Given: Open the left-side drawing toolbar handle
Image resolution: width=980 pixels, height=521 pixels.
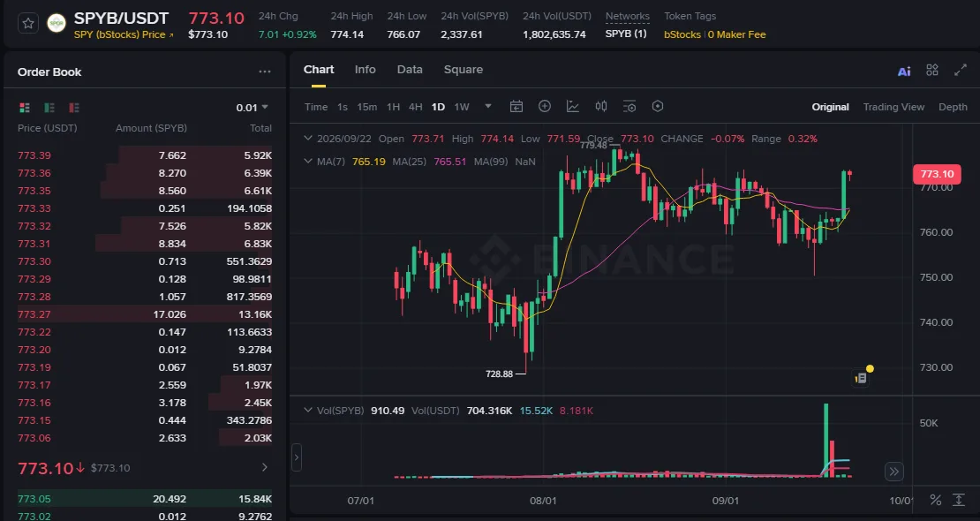Looking at the screenshot, I should (x=297, y=457).
